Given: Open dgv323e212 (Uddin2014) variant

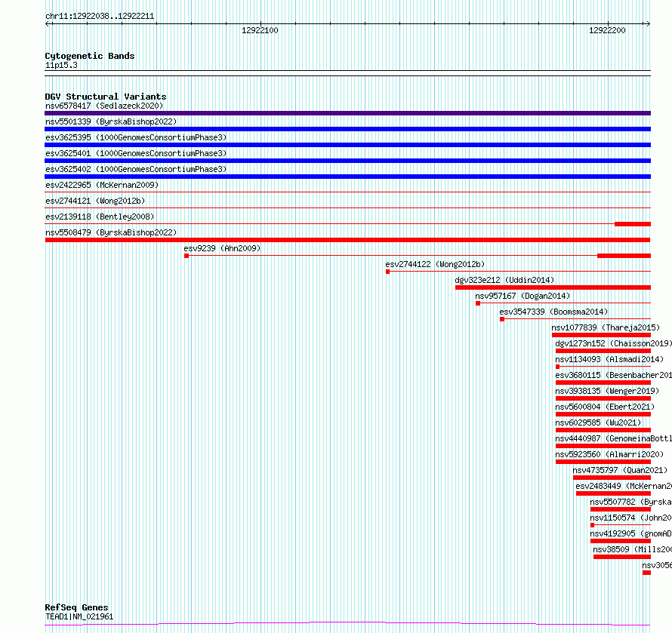Looking at the screenshot, I should (x=504, y=280).
